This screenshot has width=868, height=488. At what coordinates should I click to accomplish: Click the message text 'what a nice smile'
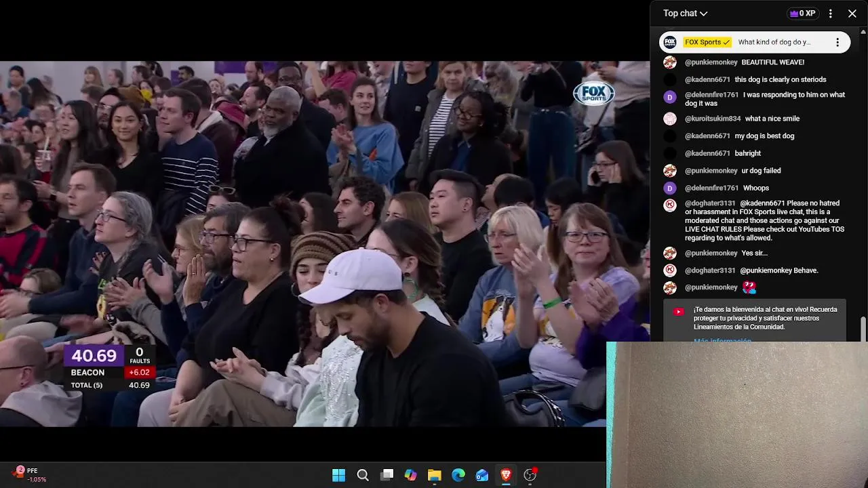tap(772, 119)
